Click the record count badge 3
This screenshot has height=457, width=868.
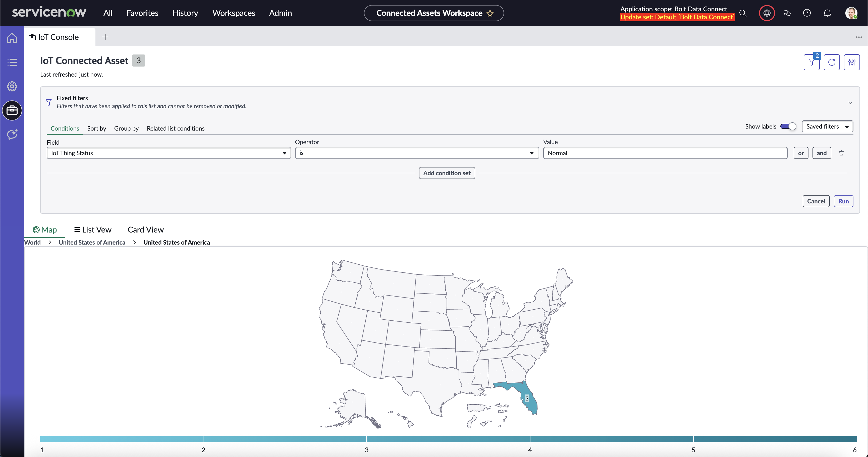[138, 61]
